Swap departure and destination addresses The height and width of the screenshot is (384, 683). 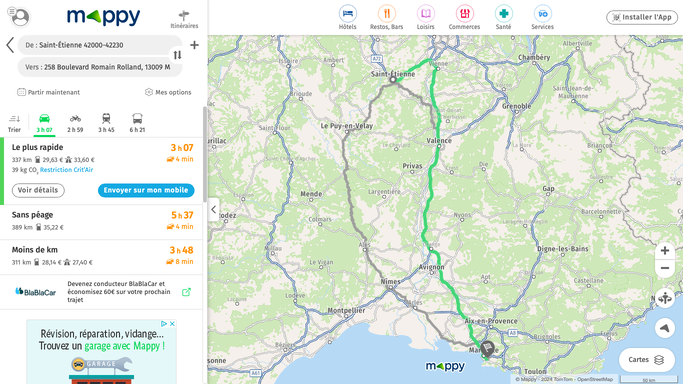pyautogui.click(x=177, y=55)
